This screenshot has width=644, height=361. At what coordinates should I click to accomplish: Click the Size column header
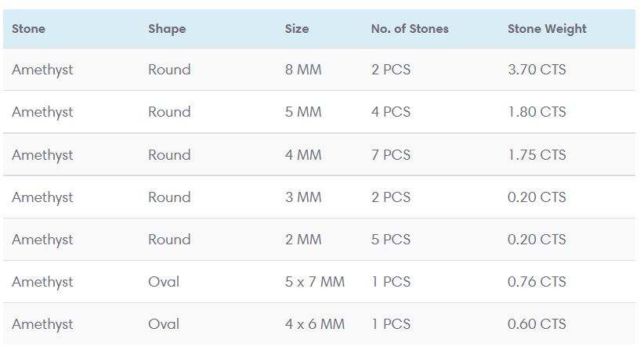click(297, 29)
